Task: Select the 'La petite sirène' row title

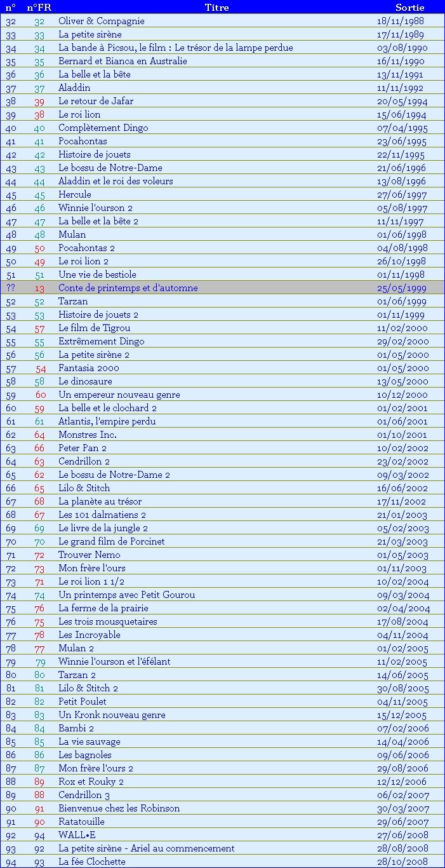Action: (x=90, y=34)
